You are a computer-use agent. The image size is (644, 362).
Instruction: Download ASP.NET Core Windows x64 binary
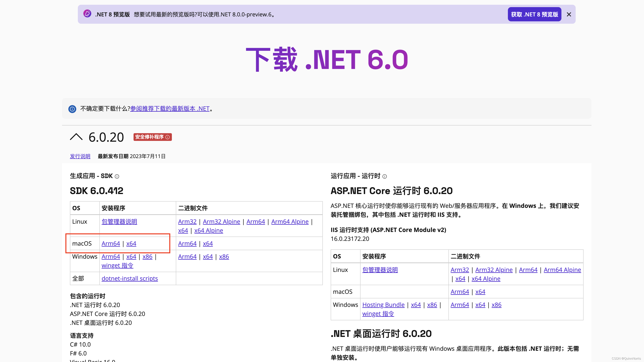pos(480,305)
